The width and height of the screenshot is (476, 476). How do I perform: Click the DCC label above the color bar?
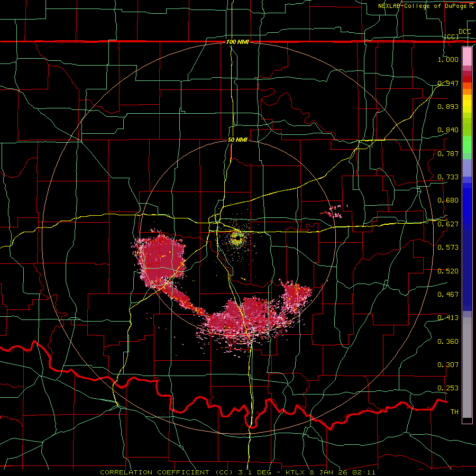[464, 32]
